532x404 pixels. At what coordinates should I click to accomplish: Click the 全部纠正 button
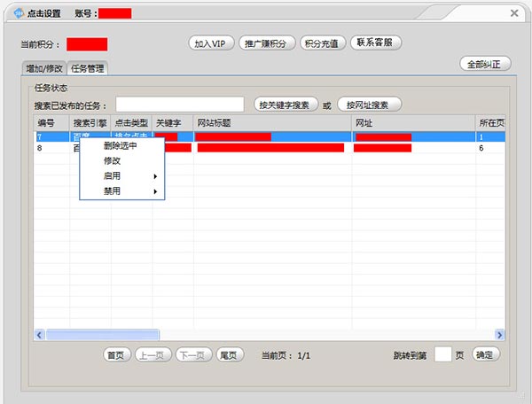pyautogui.click(x=485, y=64)
